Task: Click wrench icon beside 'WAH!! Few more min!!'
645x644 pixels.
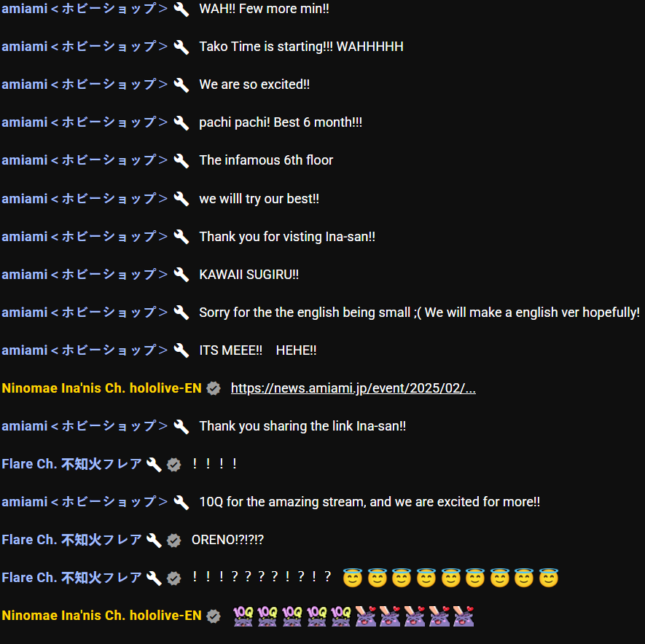Action: tap(181, 9)
